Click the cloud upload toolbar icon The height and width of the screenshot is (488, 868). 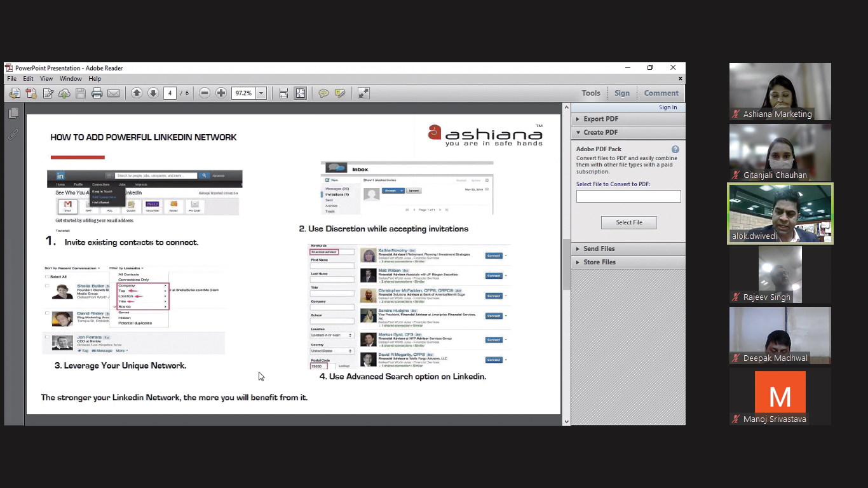(x=64, y=93)
